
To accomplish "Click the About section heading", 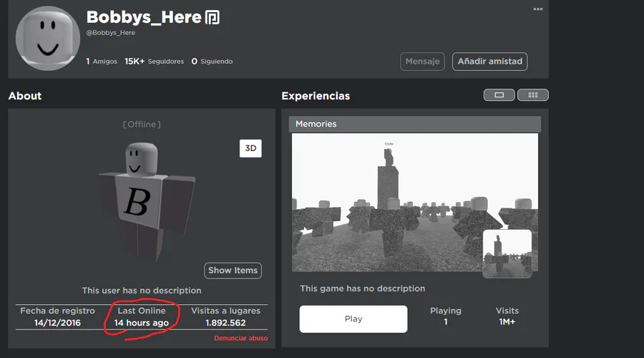I will pos(25,96).
